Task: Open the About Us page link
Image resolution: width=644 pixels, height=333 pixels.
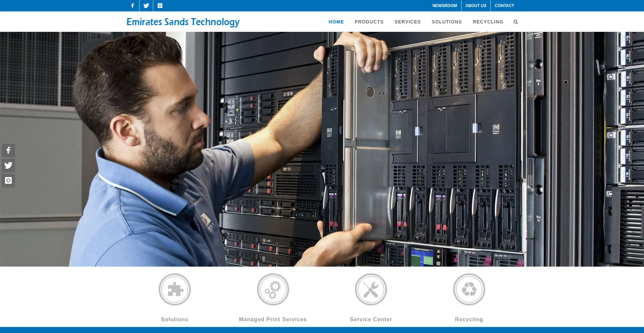Action: click(x=476, y=6)
